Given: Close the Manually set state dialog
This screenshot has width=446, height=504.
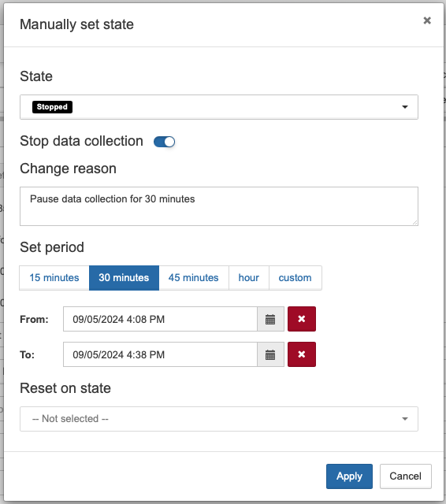Looking at the screenshot, I should [x=427, y=20].
